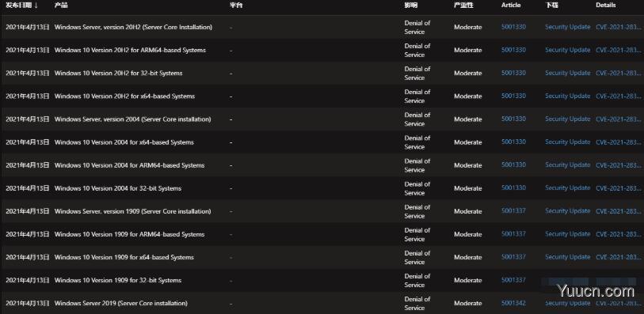This screenshot has height=314, width=644.
Task: Open Article 5001337 for Server version 1909
Action: [513, 211]
